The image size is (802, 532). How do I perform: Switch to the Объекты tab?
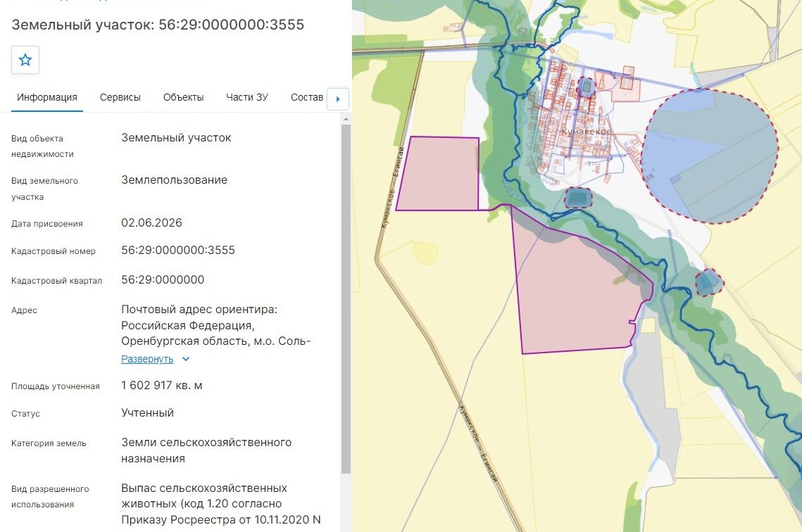(x=183, y=97)
